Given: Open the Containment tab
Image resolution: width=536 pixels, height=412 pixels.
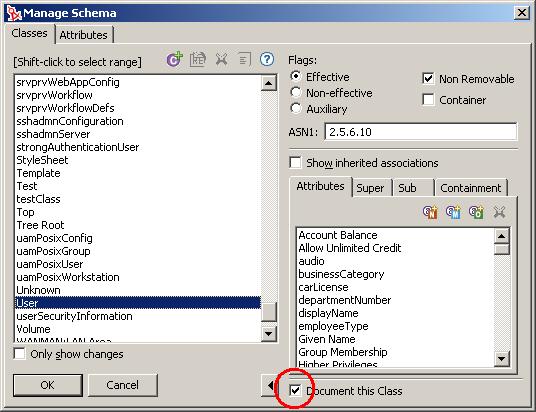Looking at the screenshot, I should pyautogui.click(x=471, y=188).
